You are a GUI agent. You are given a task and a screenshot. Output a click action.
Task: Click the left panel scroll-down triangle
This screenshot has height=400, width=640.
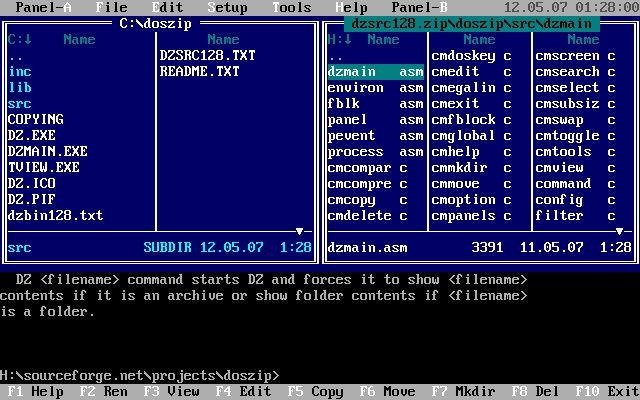coord(299,231)
